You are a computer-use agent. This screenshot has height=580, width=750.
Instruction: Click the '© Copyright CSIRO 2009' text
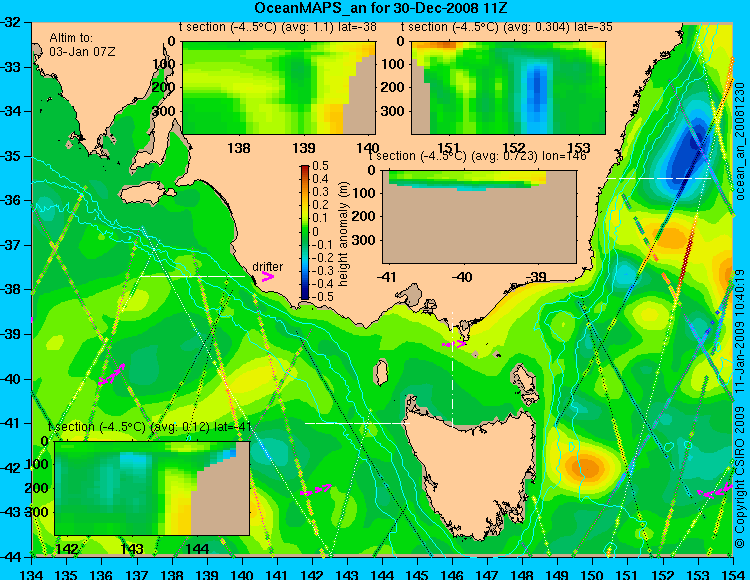point(740,477)
